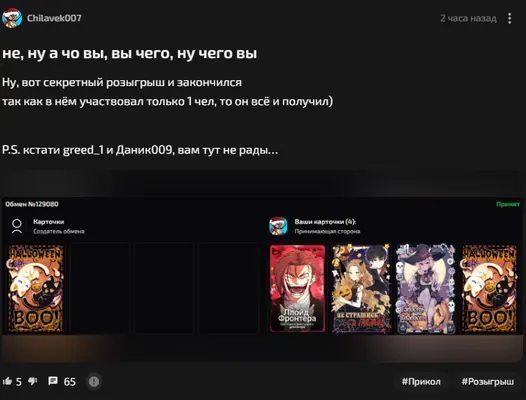The height and width of the screenshot is (400, 526).
Task: Click the 'Создатель обмена' label
Action: coord(59,231)
